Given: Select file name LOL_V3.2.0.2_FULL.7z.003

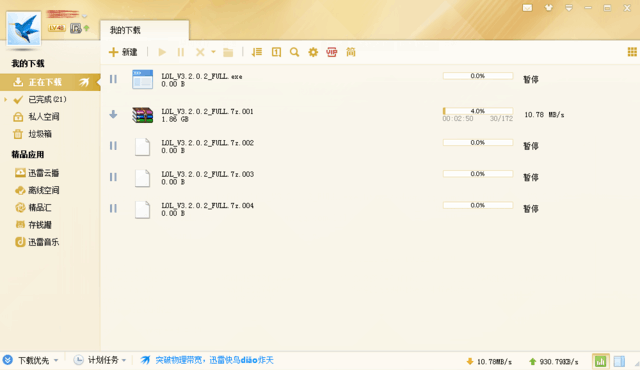Looking at the screenshot, I should (x=207, y=174).
